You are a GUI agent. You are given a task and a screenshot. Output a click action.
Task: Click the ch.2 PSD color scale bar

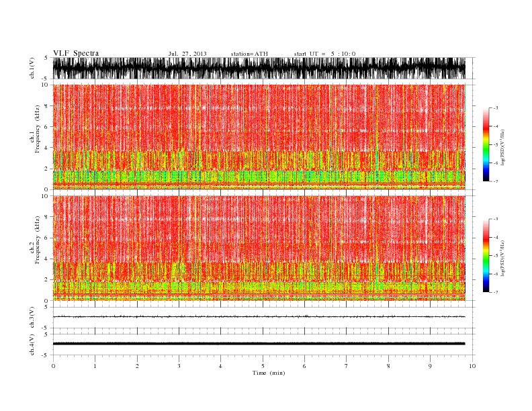486,256
